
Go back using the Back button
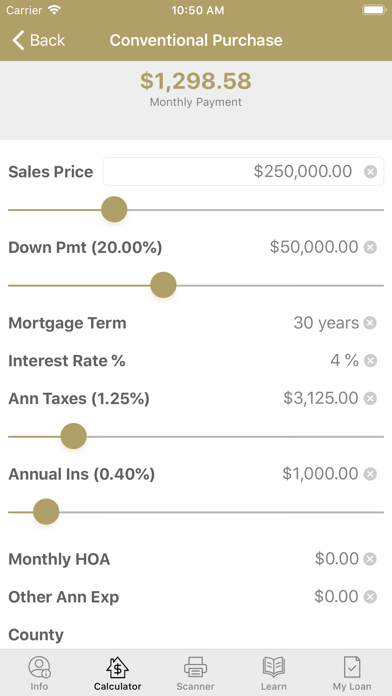click(39, 40)
